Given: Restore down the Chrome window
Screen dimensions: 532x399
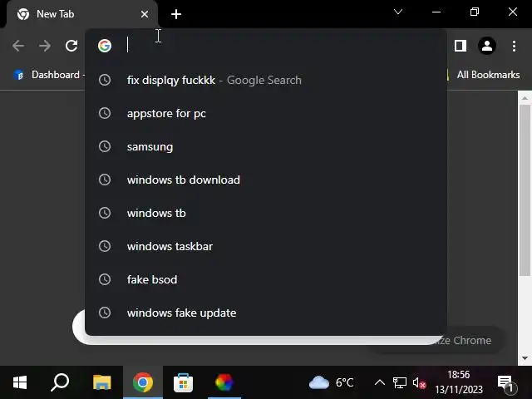Looking at the screenshot, I should pos(475,12).
